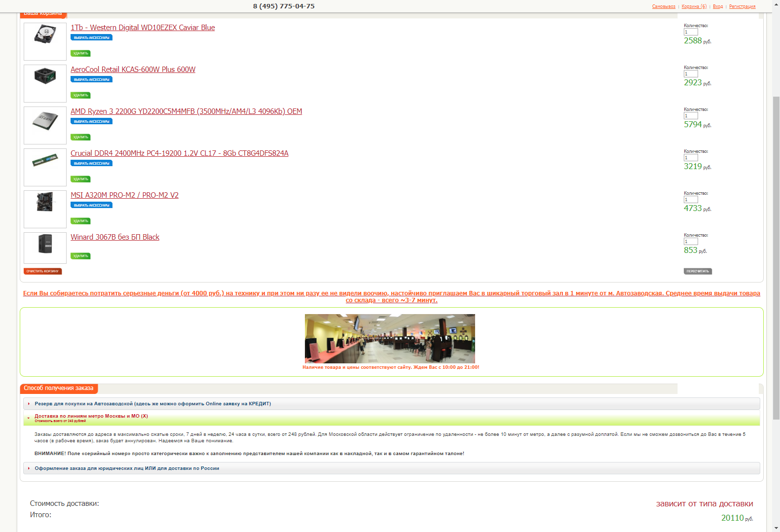Viewport: 780px width, 532px height.
Task: Click the AeroCool power supply thumbnail
Action: (x=45, y=83)
